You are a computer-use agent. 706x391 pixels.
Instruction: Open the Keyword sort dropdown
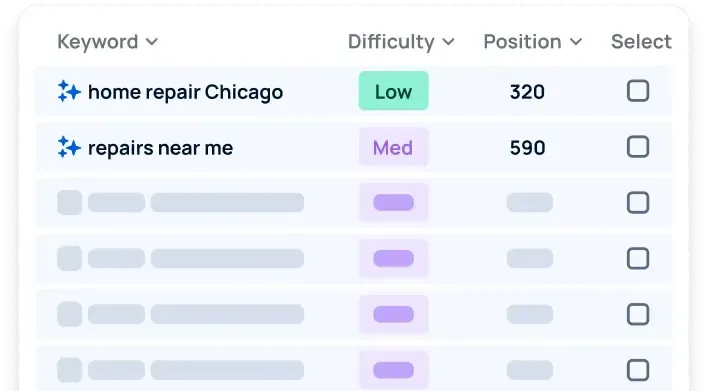(108, 42)
